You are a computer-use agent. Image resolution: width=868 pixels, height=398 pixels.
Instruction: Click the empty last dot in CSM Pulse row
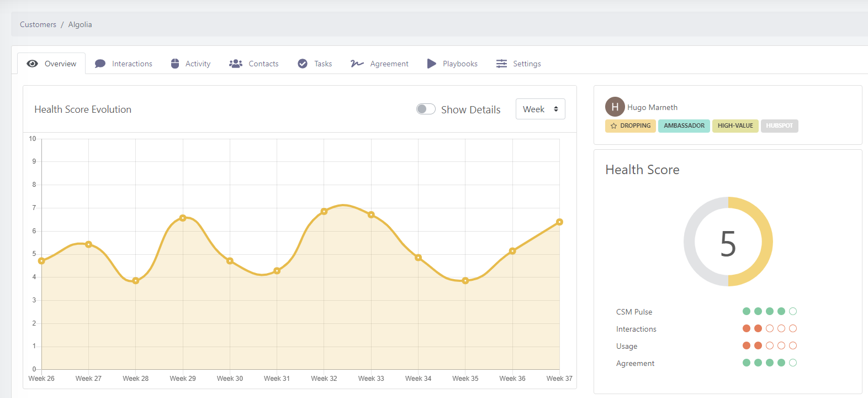[793, 311]
